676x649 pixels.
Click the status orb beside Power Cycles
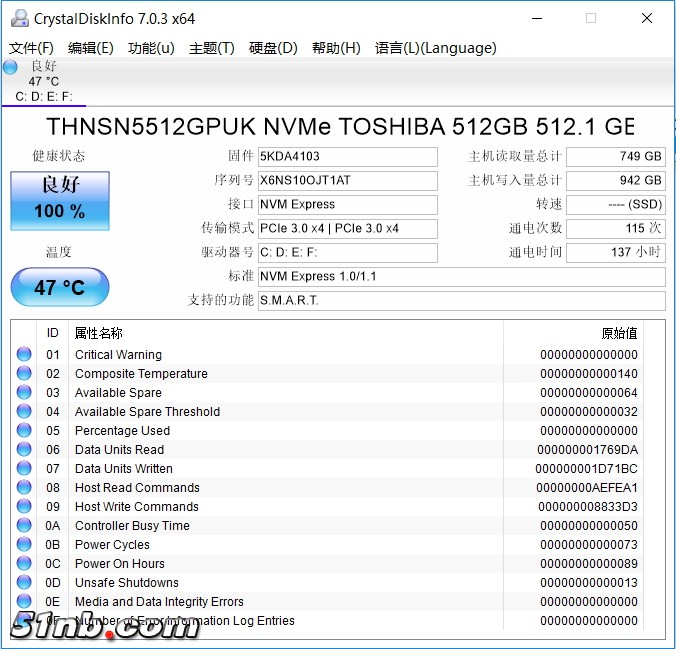[24, 544]
